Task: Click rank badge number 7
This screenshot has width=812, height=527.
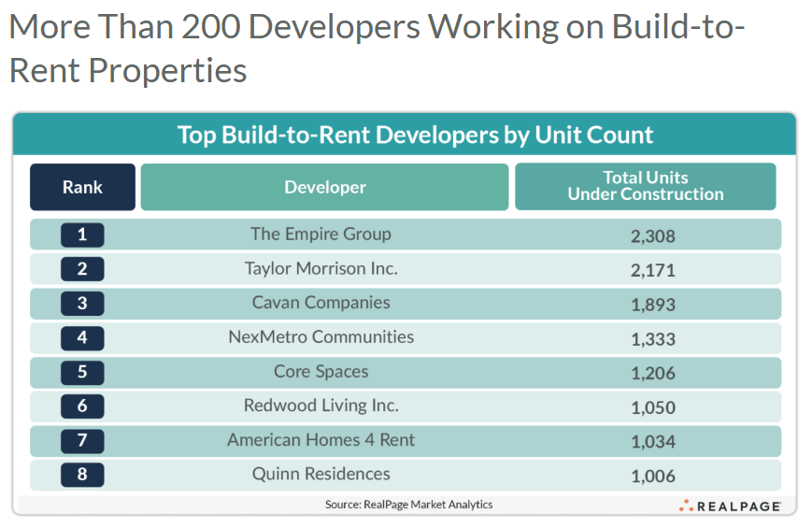Action: (82, 440)
